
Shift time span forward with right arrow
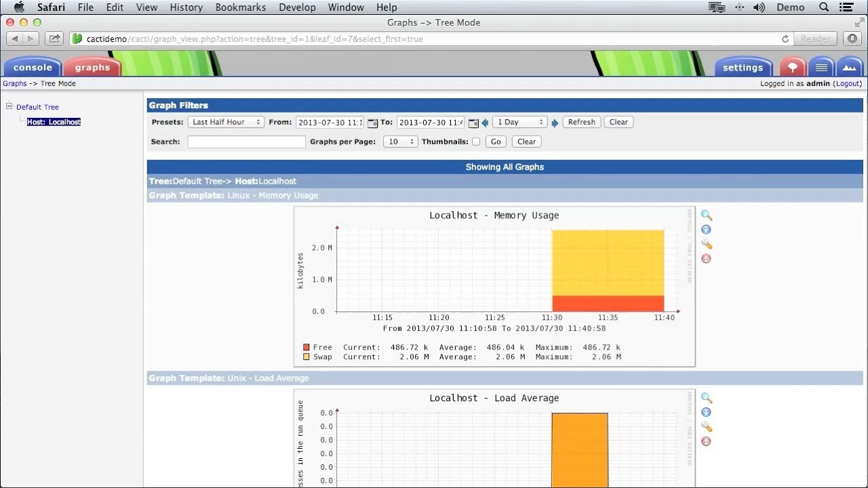point(555,123)
